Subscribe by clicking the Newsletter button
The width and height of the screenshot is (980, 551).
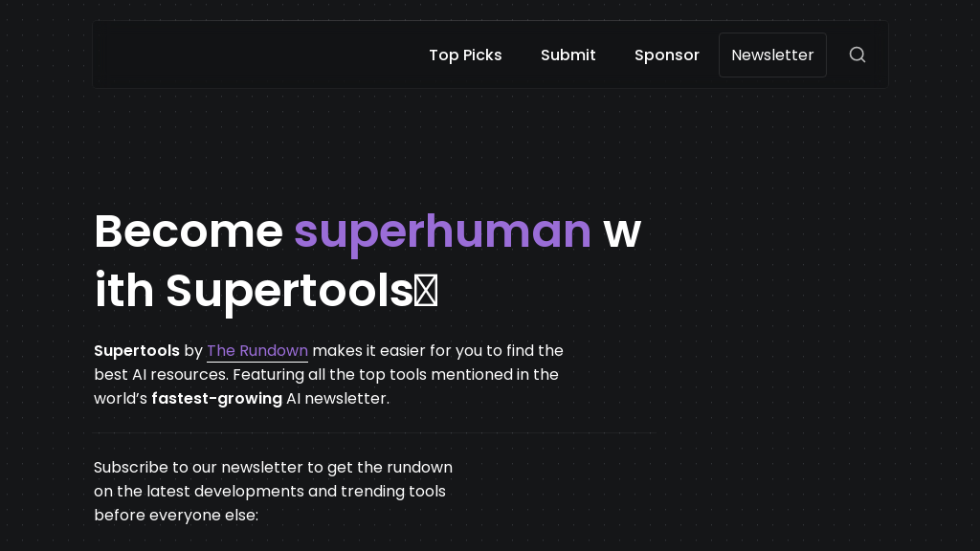coord(772,55)
